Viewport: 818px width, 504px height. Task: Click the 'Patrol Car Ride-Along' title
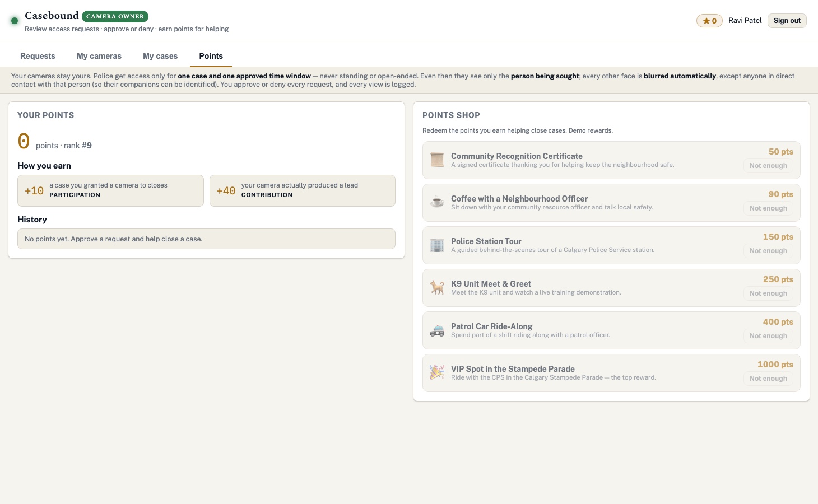492,326
